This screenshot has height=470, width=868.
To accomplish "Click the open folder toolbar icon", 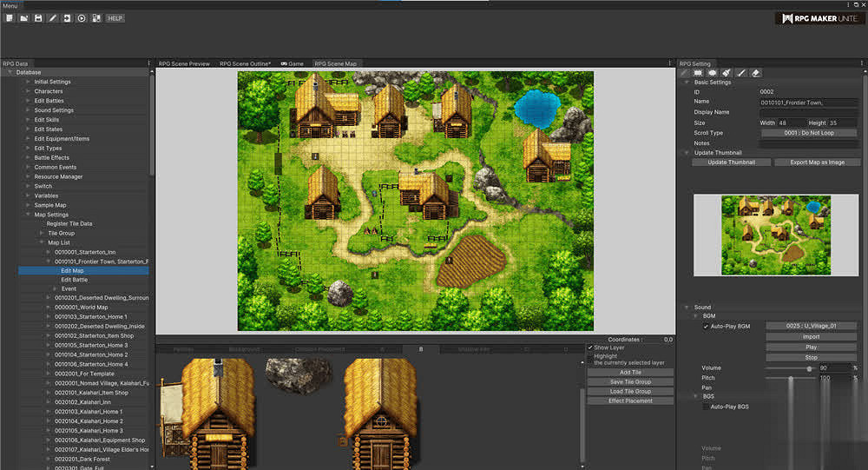I will click(23, 18).
